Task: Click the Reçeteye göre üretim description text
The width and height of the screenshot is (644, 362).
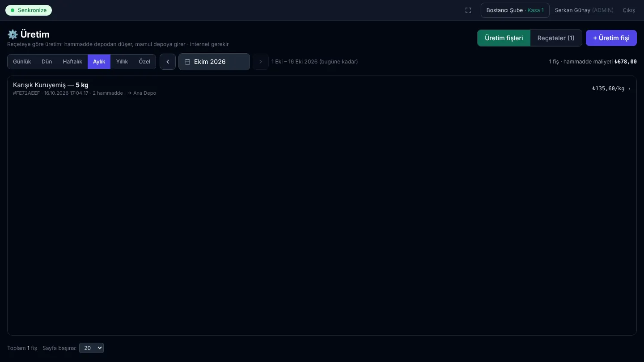Action: click(x=118, y=44)
